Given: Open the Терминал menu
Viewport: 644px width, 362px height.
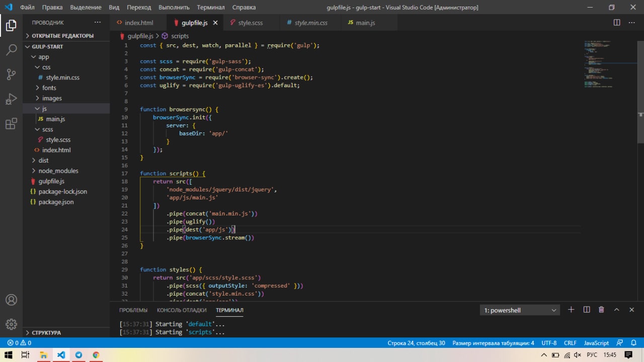Looking at the screenshot, I should pyautogui.click(x=211, y=8).
